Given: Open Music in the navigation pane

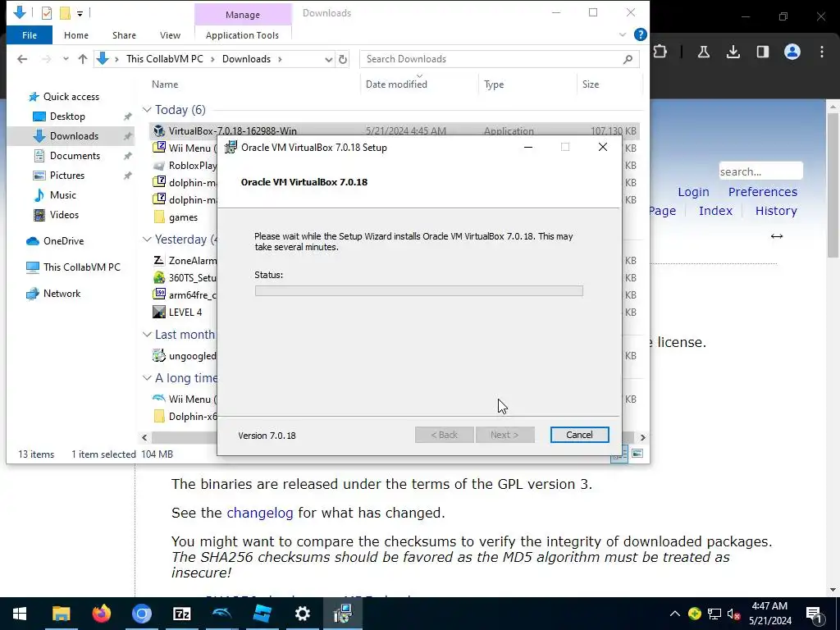Looking at the screenshot, I should click(62, 195).
